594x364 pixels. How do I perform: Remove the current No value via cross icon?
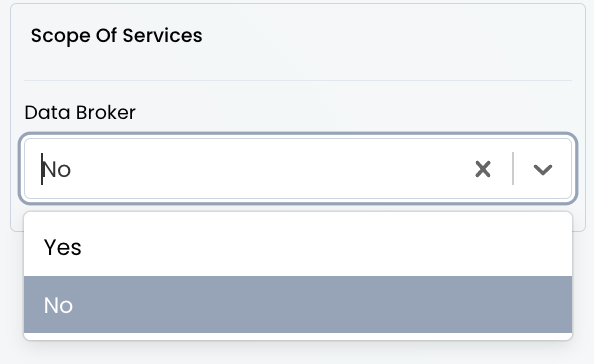tap(483, 169)
